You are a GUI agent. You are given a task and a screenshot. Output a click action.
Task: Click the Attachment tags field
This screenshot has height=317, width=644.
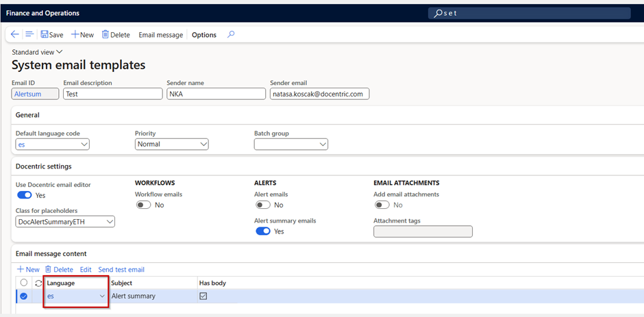[423, 231]
